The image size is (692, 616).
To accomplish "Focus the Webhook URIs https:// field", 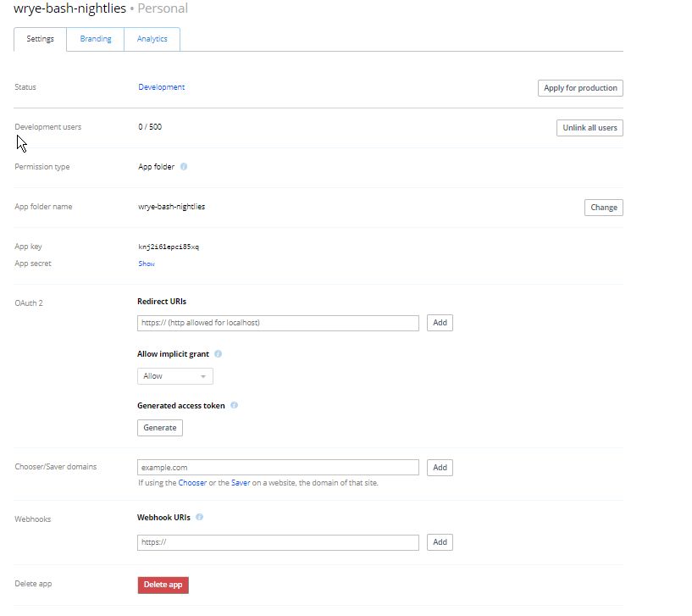I will (x=278, y=542).
